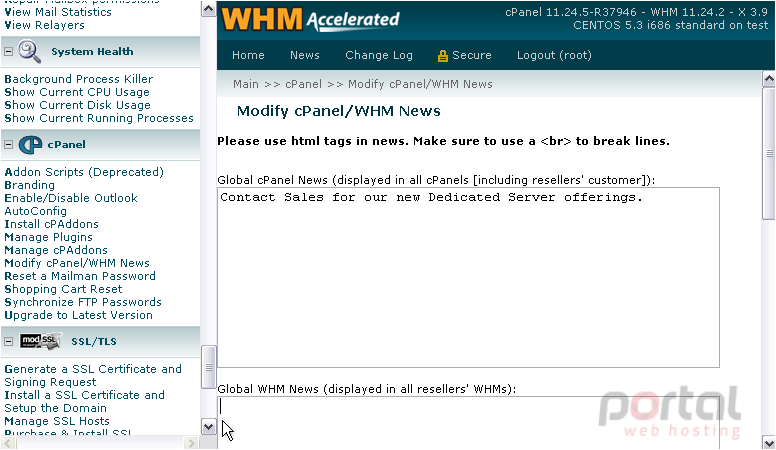The height and width of the screenshot is (450, 776).
Task: Open the Branding link
Action: [30, 185]
